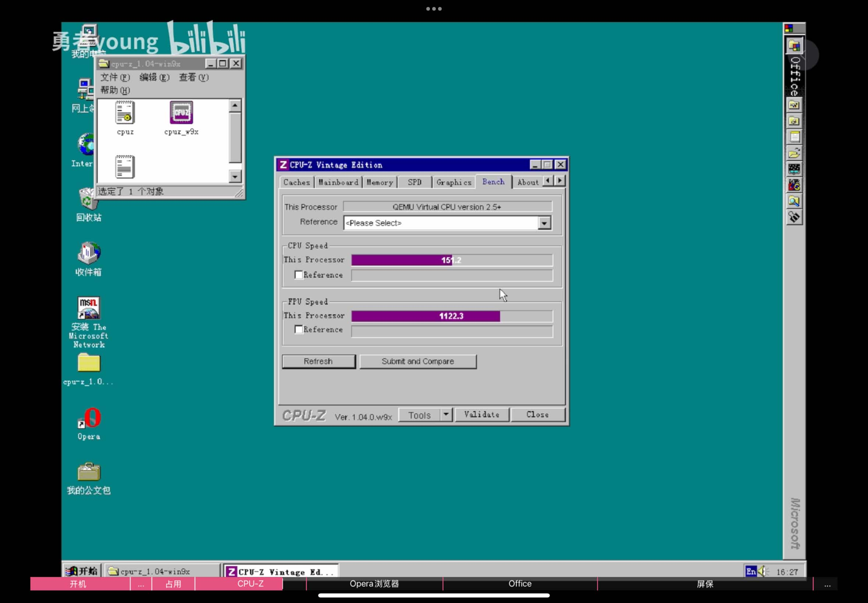868x603 pixels.
Task: Click the Validate button
Action: click(x=481, y=415)
